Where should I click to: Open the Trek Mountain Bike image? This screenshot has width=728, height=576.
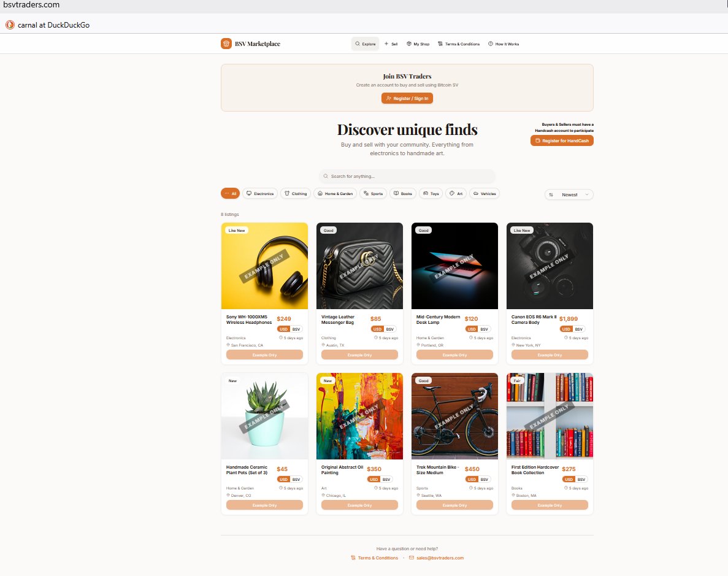(x=454, y=417)
